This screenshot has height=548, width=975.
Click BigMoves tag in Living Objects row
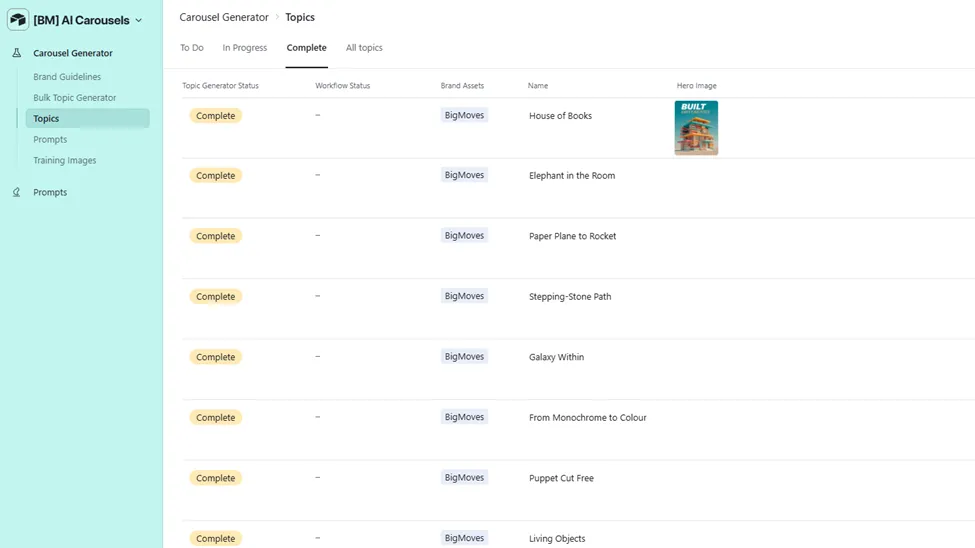coord(464,537)
